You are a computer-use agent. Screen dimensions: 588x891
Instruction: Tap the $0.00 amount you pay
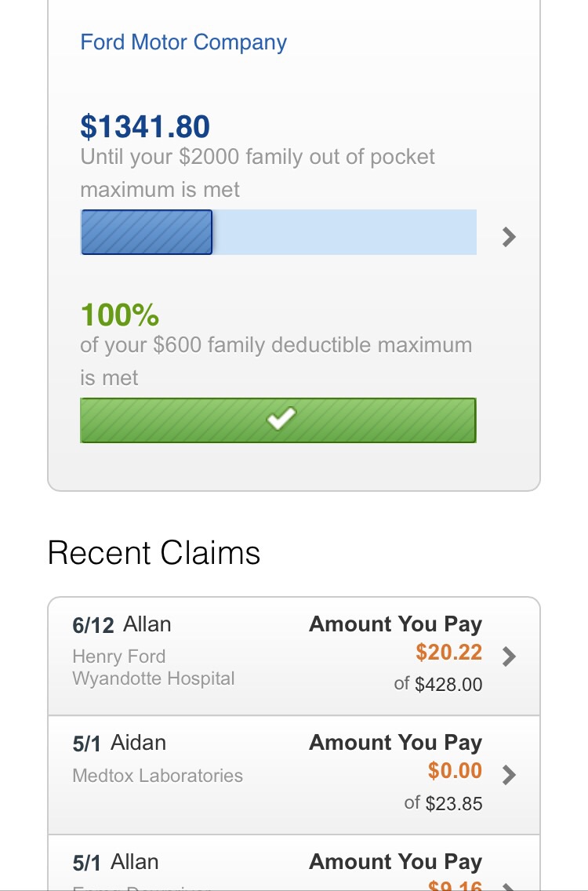click(455, 771)
